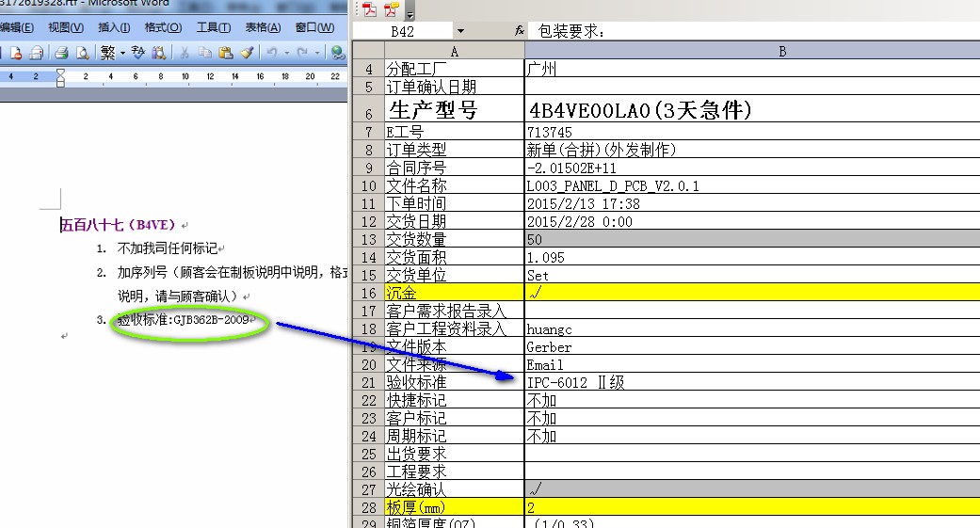Viewport: 980px width, 528px height.
Task: Click the 沉金 yellow label cell
Action: pos(455,293)
